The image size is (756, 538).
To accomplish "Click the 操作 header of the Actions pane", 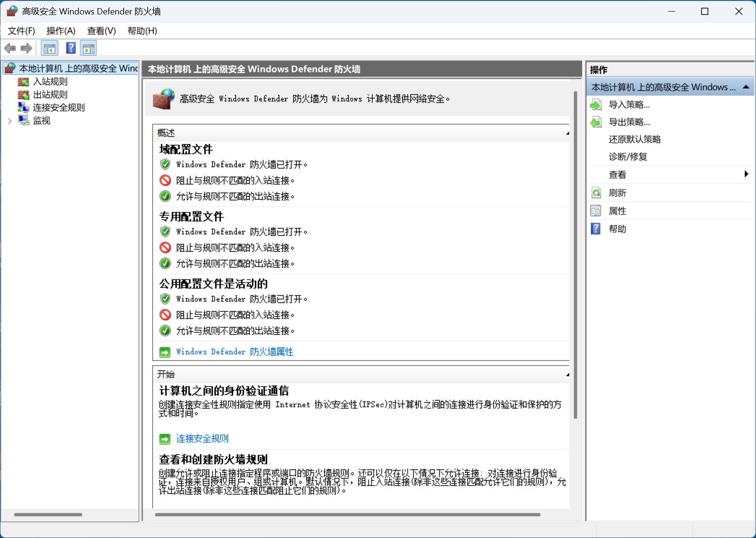I will pos(599,70).
